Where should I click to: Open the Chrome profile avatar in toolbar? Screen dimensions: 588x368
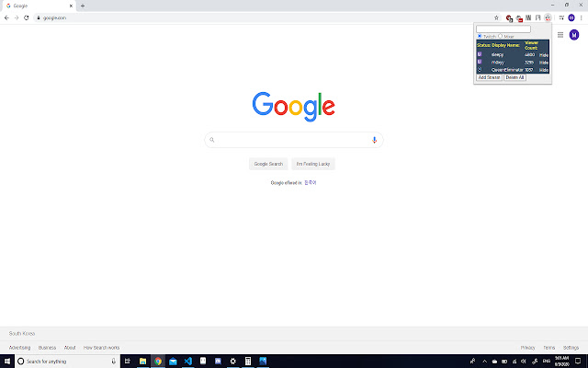pyautogui.click(x=571, y=17)
